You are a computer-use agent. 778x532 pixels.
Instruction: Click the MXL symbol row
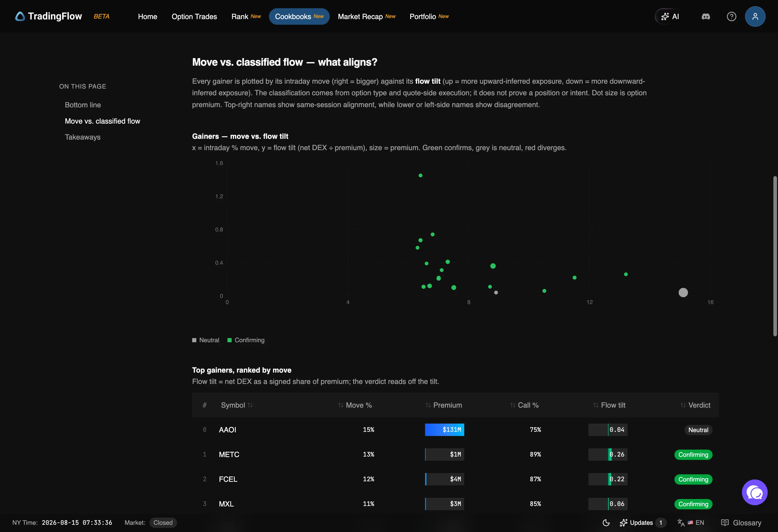pos(455,504)
